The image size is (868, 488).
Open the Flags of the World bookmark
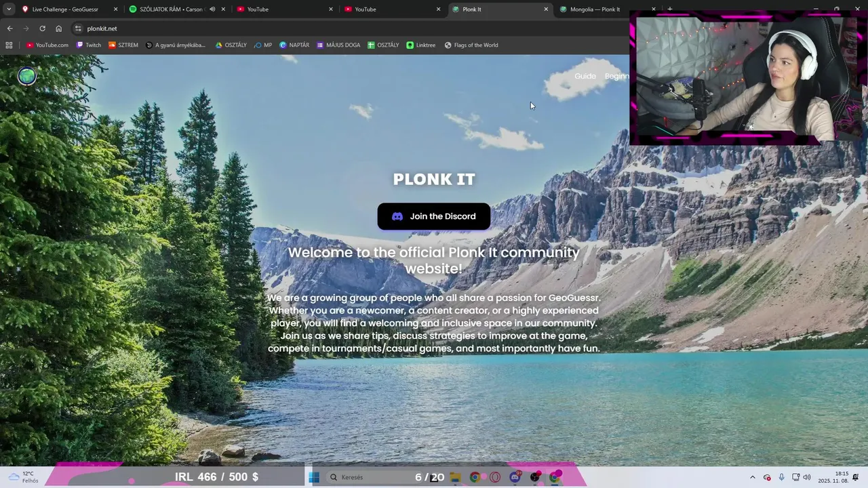pos(471,45)
